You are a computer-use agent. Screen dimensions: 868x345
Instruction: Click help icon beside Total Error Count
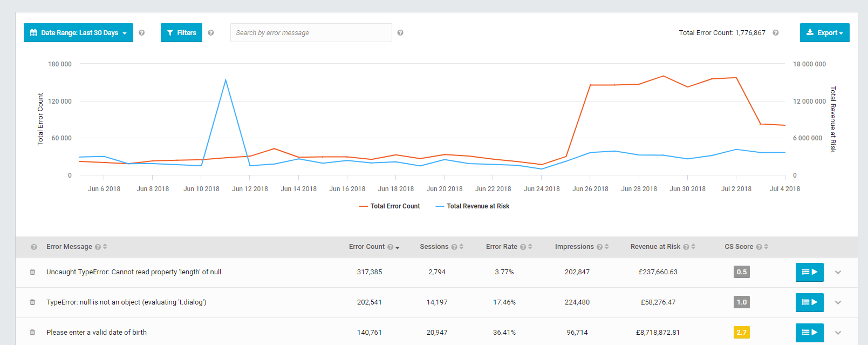click(776, 33)
